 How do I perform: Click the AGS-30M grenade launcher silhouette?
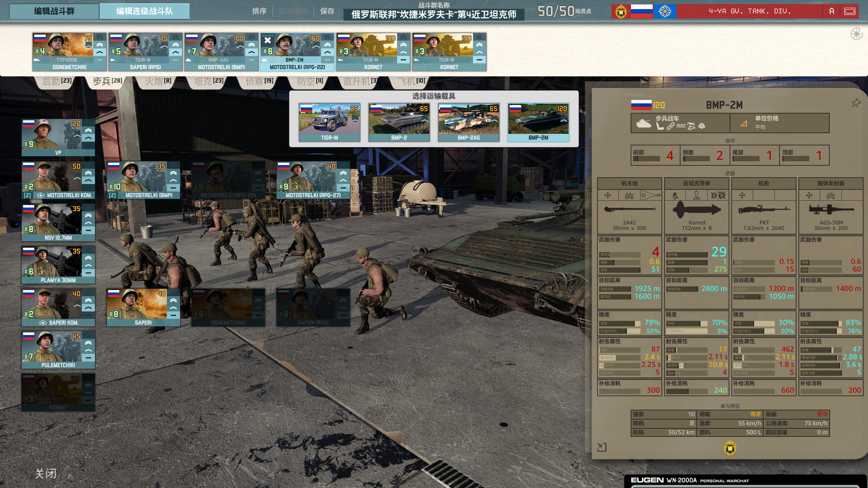point(830,209)
